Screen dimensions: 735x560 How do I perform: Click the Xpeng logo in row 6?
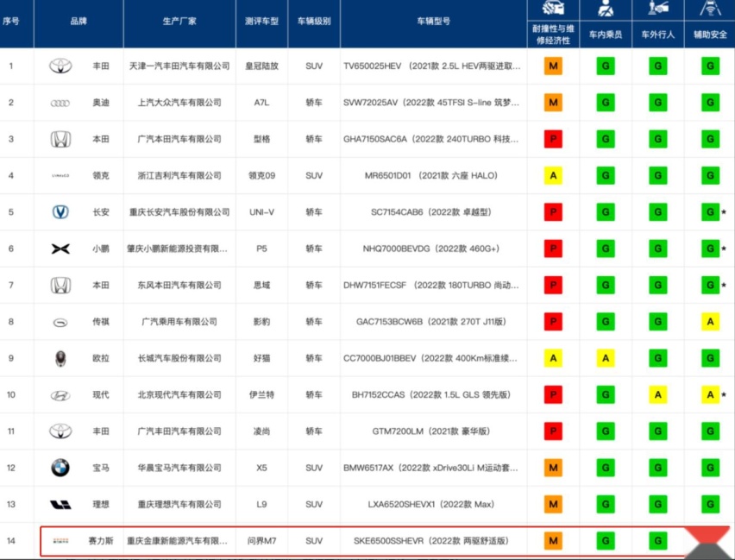click(x=60, y=249)
